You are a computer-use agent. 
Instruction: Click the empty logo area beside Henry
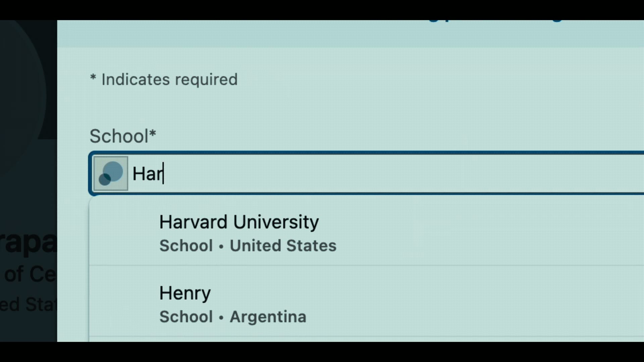tap(124, 304)
